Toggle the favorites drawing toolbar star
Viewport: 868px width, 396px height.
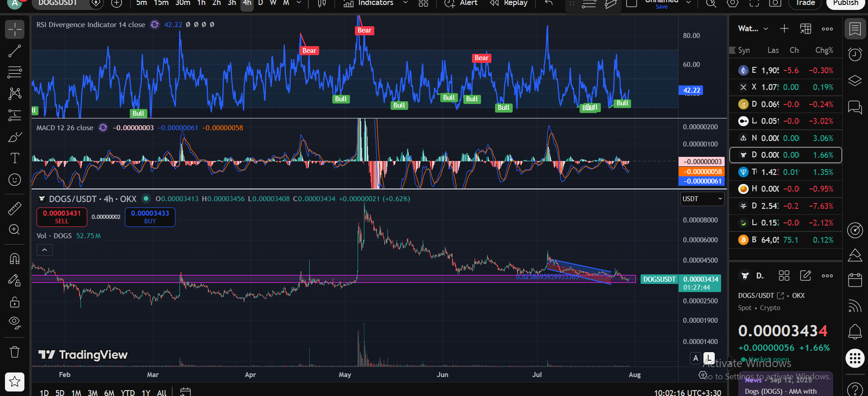(15, 382)
